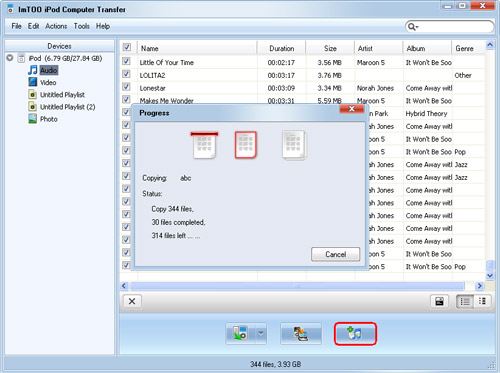Click the duration 00:03:17
This screenshot has height=373, width=500.
[281, 75]
